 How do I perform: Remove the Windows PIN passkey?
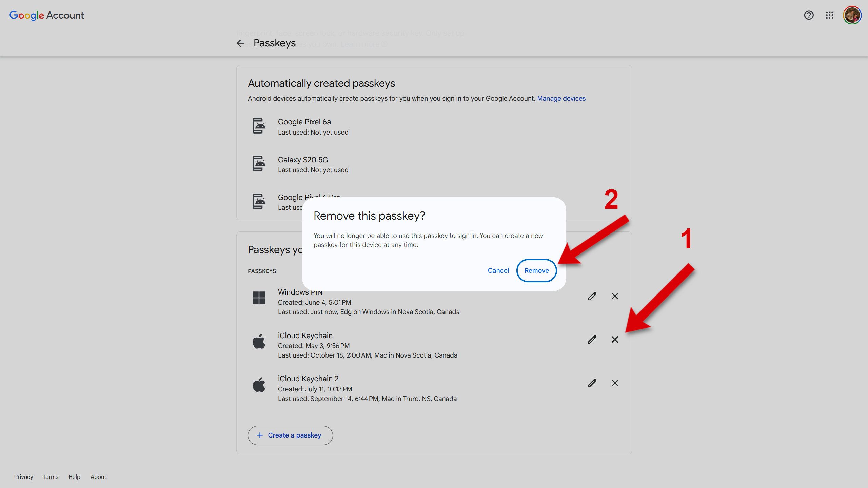coord(614,296)
